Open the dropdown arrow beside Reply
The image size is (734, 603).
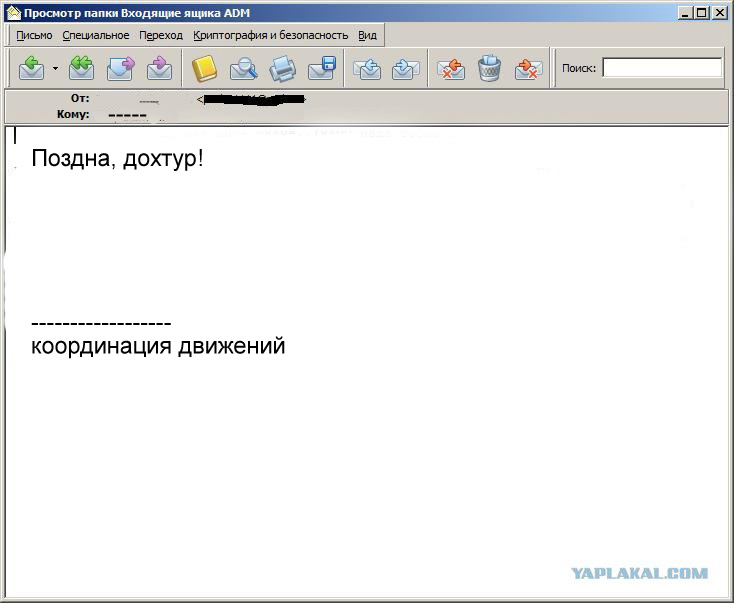pos(55,68)
